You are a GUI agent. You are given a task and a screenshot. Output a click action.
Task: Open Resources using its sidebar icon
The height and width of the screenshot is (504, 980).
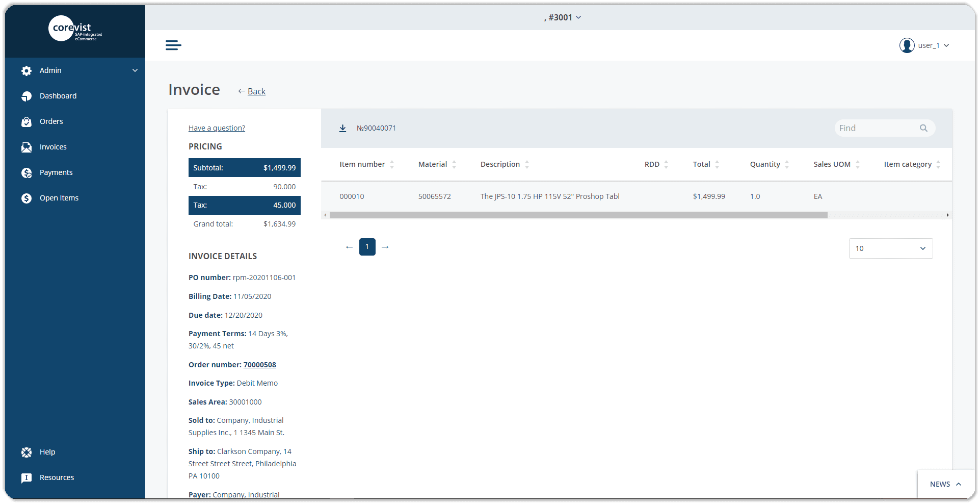25,477
